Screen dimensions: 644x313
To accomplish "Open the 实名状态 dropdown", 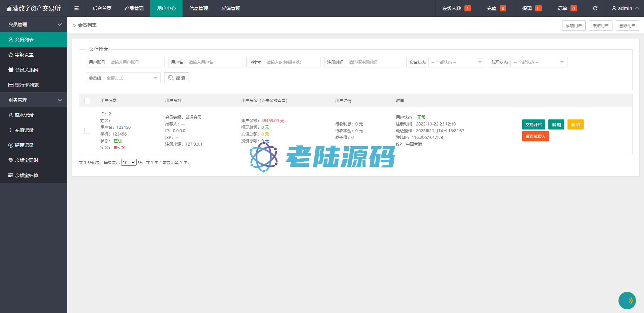I will pyautogui.click(x=456, y=62).
